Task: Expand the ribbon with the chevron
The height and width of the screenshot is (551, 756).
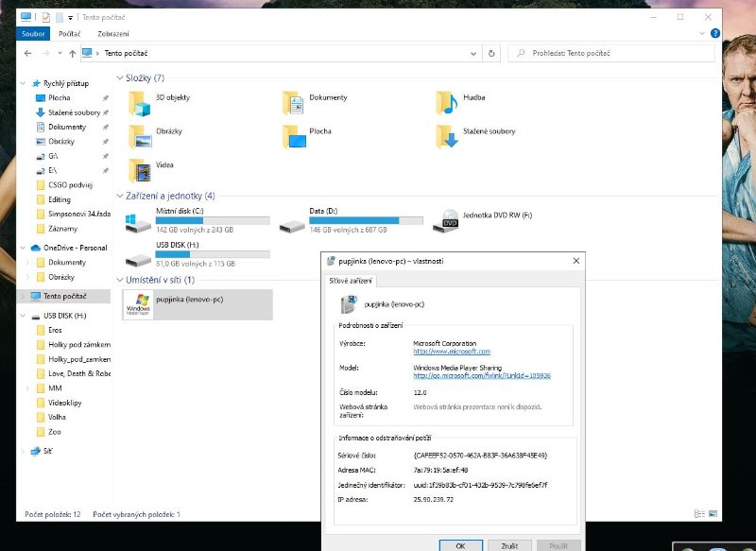Action: (x=702, y=33)
